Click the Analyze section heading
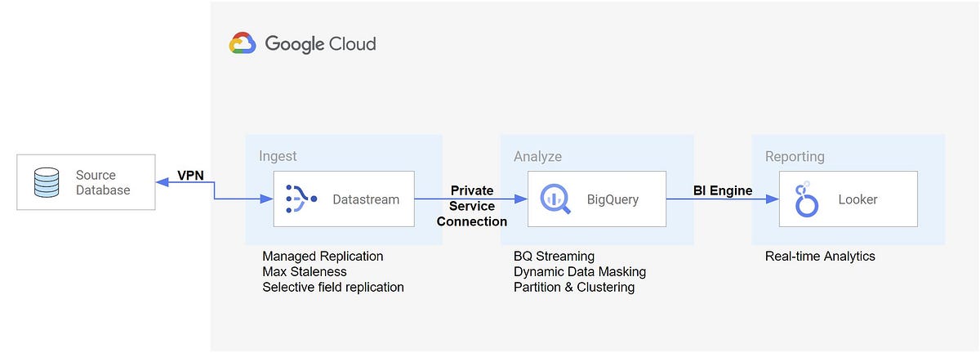The height and width of the screenshot is (353, 980). point(537,156)
